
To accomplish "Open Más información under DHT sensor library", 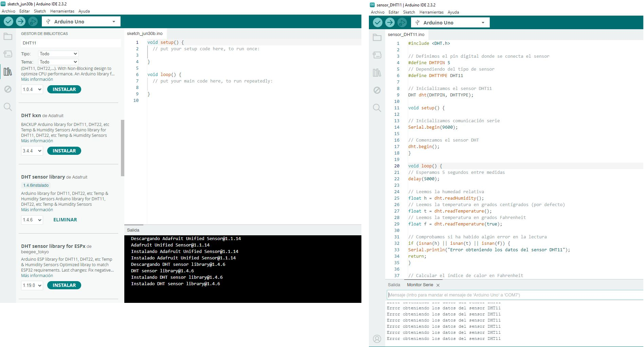I will click(37, 210).
